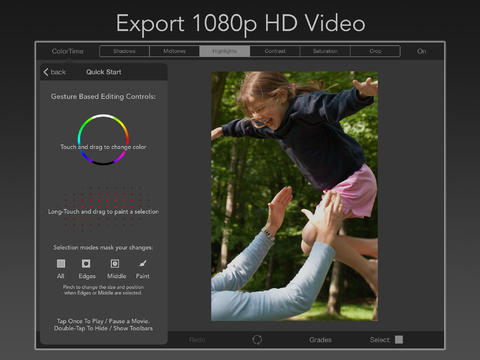Open the Contrast tab
480x360 pixels.
pyautogui.click(x=275, y=51)
